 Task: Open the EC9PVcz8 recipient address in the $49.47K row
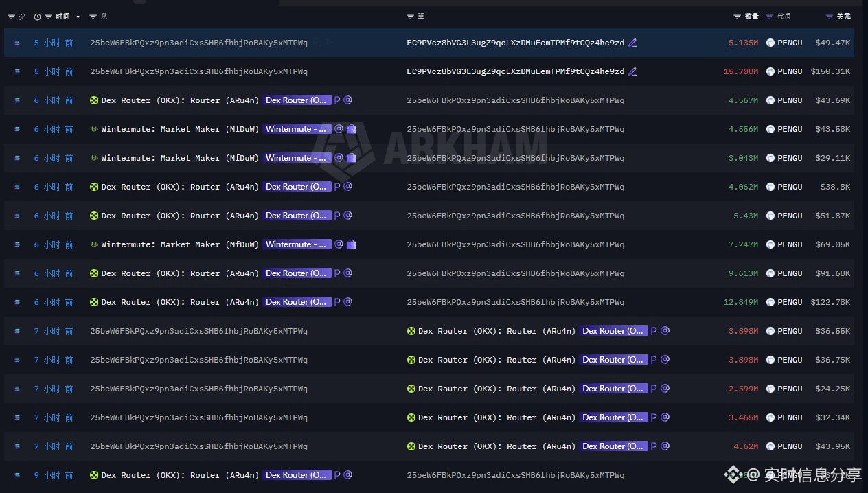click(x=516, y=43)
